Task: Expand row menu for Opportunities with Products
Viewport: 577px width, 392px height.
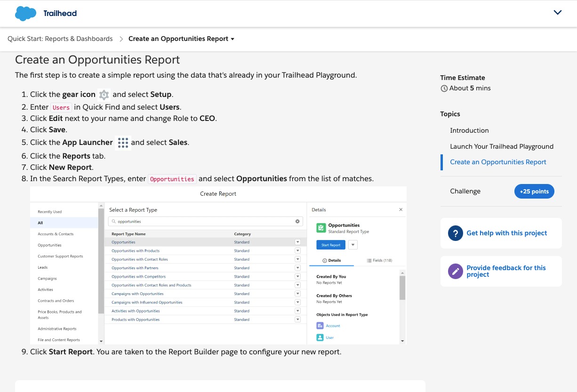Action: (x=297, y=251)
